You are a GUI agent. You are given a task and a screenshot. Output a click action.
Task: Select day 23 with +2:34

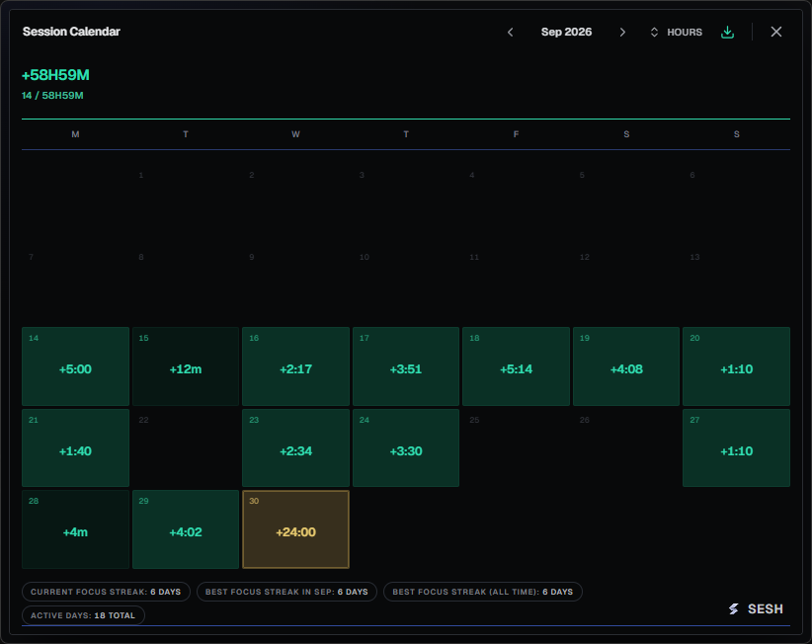[295, 447]
